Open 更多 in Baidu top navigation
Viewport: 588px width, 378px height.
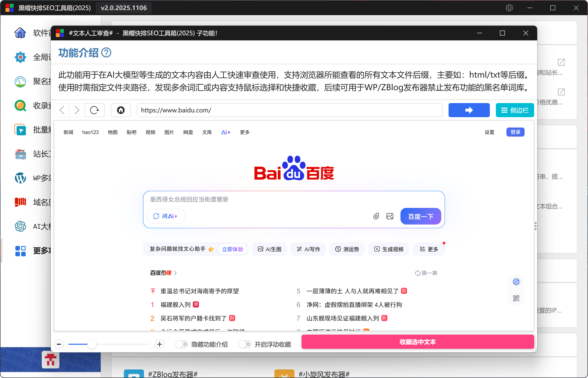pos(245,132)
